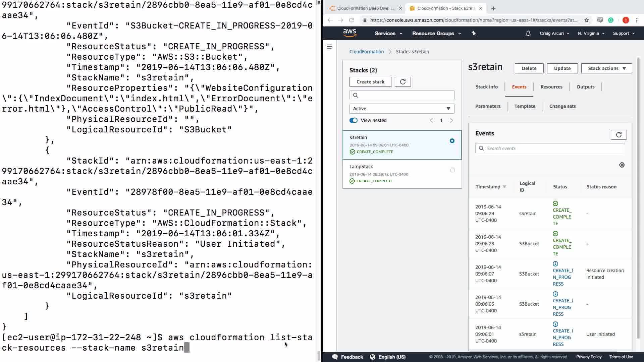Image resolution: width=644 pixels, height=362 pixels.
Task: Reload the browser page
Action: coord(352,20)
